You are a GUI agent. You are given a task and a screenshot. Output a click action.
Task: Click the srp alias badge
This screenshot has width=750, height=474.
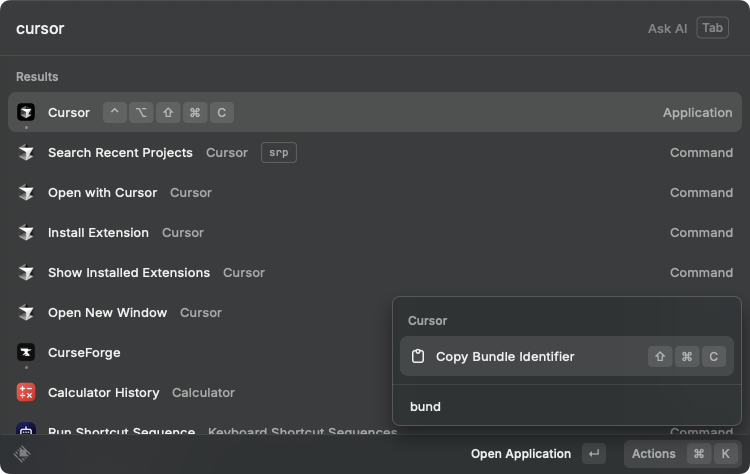click(x=278, y=153)
